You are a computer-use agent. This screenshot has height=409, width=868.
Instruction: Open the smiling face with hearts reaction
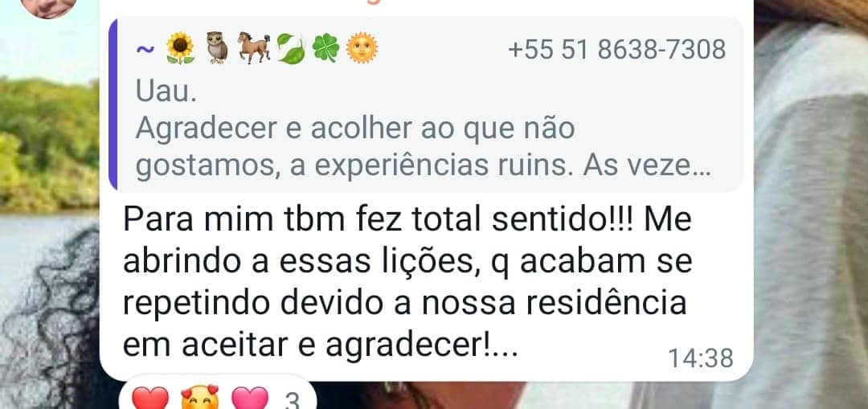[x=200, y=398]
